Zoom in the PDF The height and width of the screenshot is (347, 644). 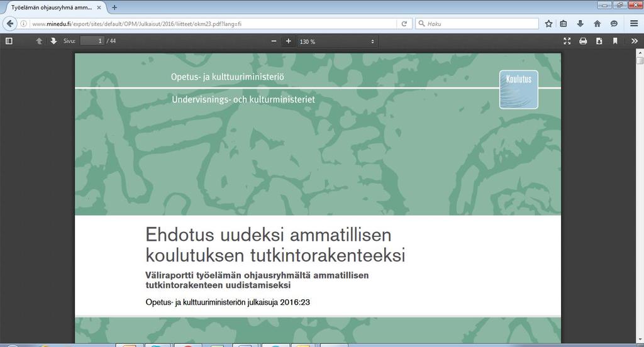tap(288, 41)
